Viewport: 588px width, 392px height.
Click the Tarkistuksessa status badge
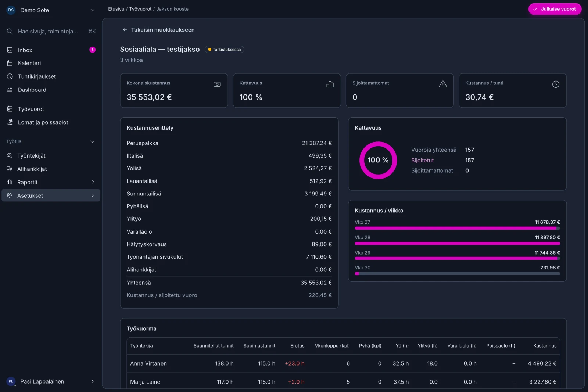pyautogui.click(x=224, y=50)
